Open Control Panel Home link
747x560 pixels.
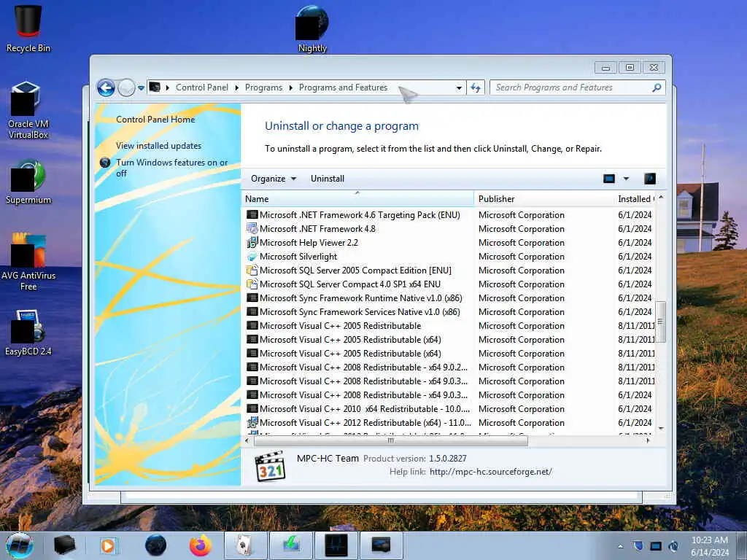click(x=155, y=119)
